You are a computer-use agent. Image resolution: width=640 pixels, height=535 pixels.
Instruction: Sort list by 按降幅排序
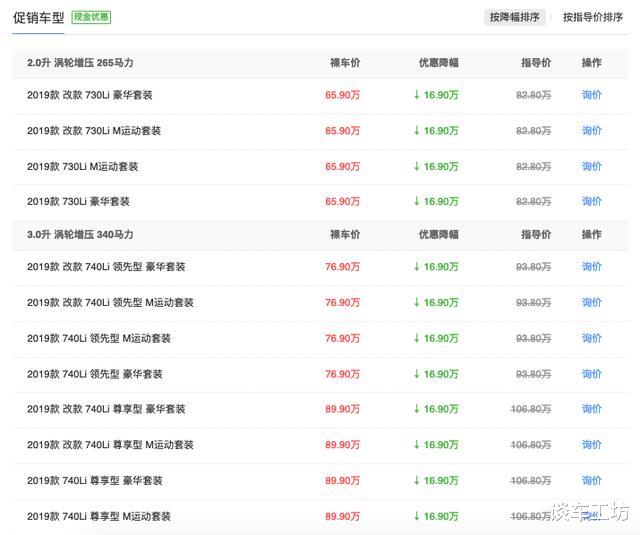515,17
